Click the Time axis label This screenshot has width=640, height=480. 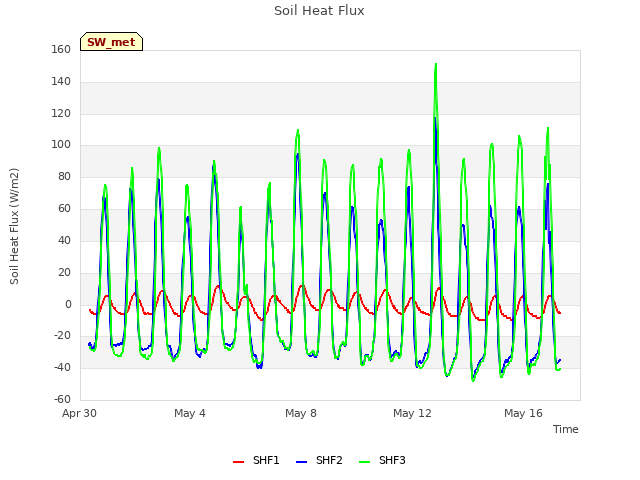pos(566,429)
